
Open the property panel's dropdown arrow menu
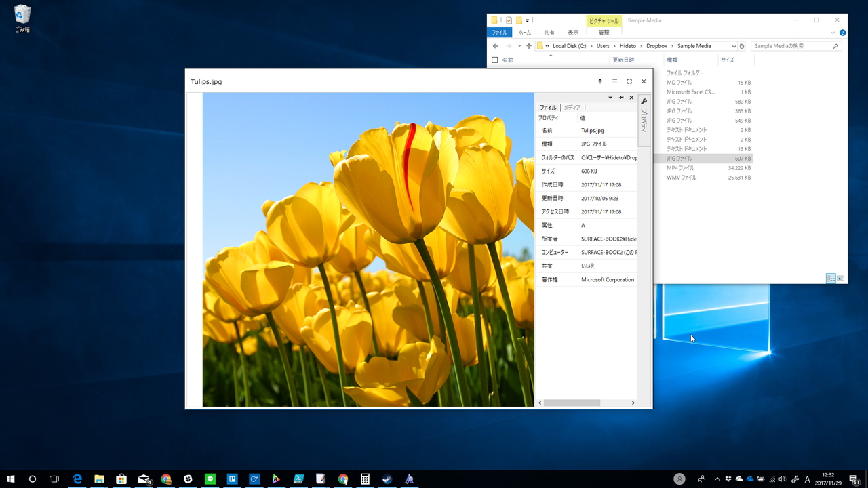coord(610,98)
